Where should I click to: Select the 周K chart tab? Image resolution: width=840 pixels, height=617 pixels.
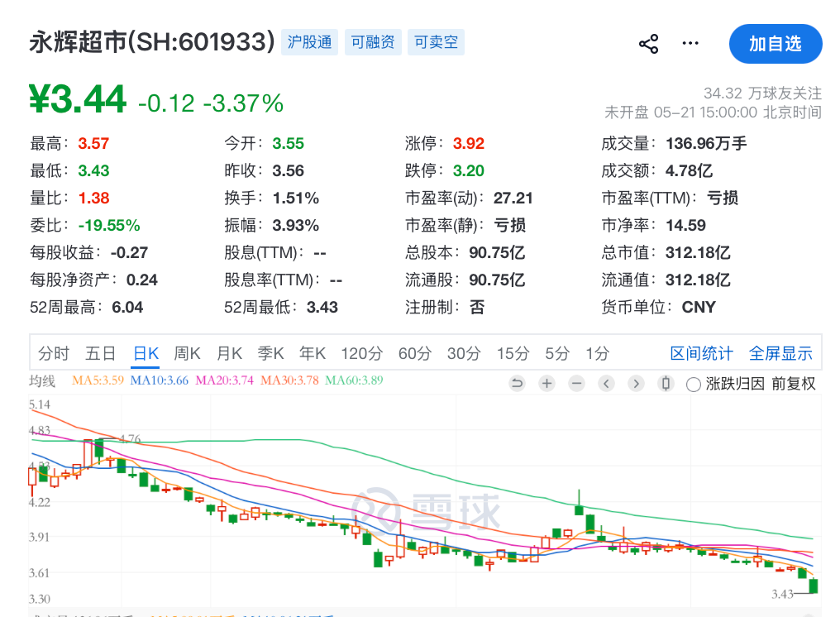(187, 353)
